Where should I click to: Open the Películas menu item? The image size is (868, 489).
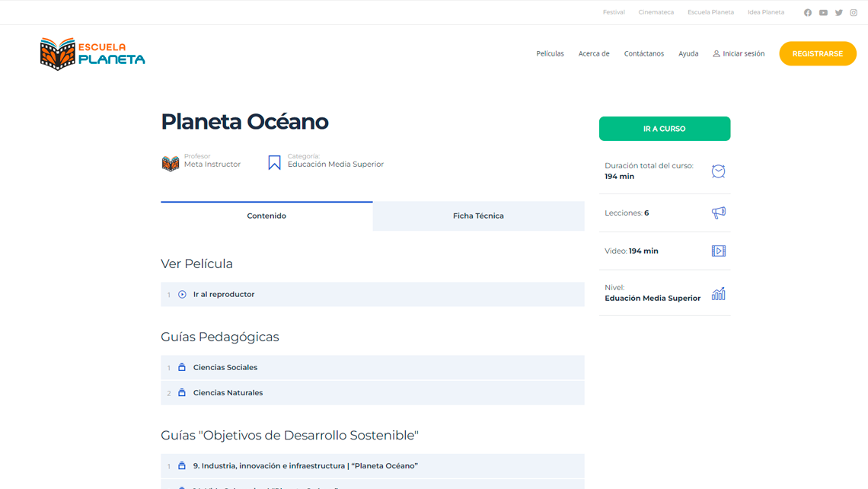[x=550, y=54]
